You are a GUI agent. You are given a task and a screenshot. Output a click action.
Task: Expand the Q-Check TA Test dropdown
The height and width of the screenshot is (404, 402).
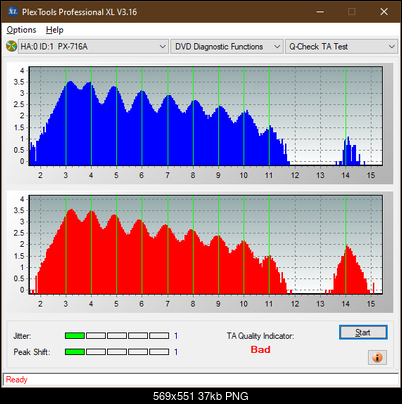[x=341, y=46]
